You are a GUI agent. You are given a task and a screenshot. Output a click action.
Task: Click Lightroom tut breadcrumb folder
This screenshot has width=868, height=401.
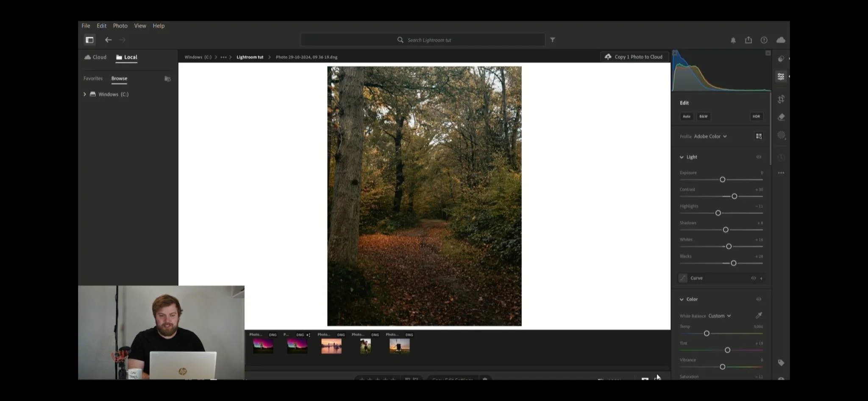pyautogui.click(x=250, y=57)
